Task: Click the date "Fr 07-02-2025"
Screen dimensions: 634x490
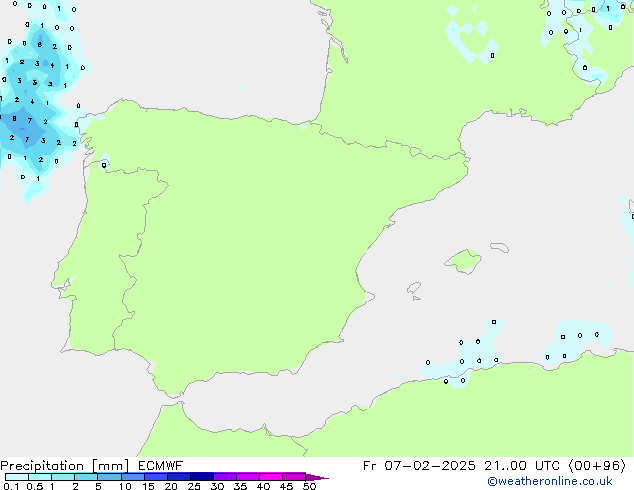Action: (419, 466)
